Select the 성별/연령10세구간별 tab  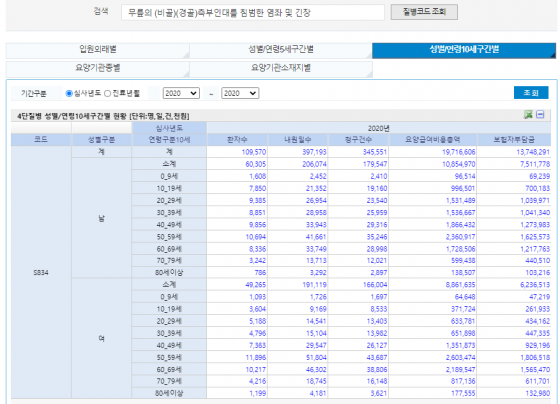click(464, 50)
